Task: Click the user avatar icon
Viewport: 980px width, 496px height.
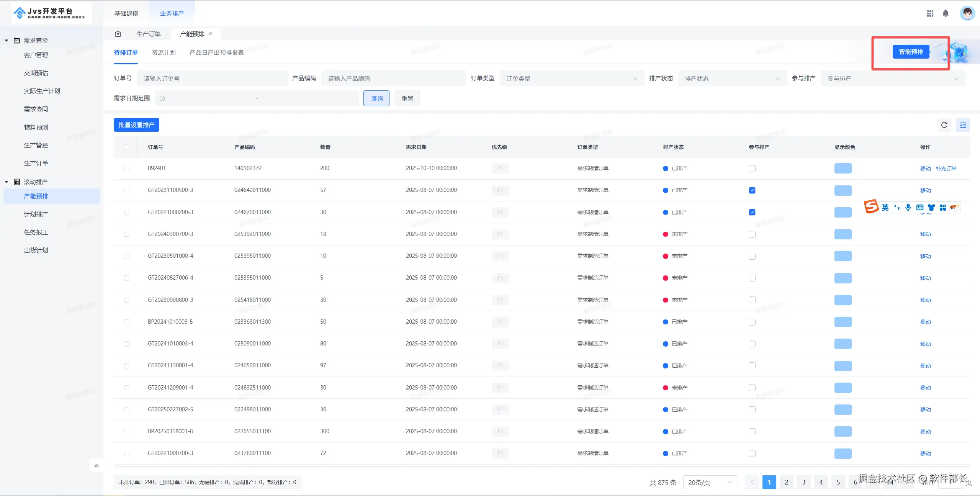Action: [x=967, y=13]
